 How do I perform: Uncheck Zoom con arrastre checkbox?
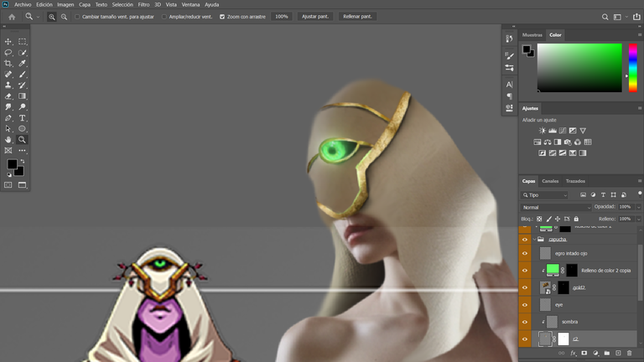pyautogui.click(x=222, y=17)
